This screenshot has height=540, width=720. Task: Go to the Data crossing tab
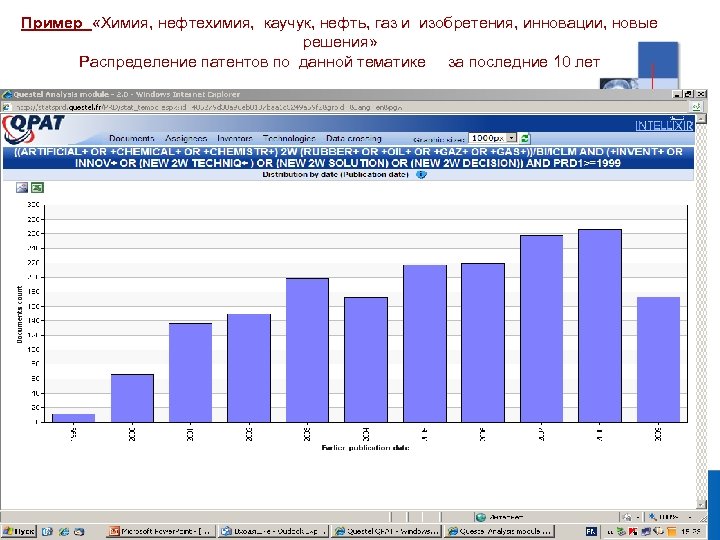(x=354, y=138)
